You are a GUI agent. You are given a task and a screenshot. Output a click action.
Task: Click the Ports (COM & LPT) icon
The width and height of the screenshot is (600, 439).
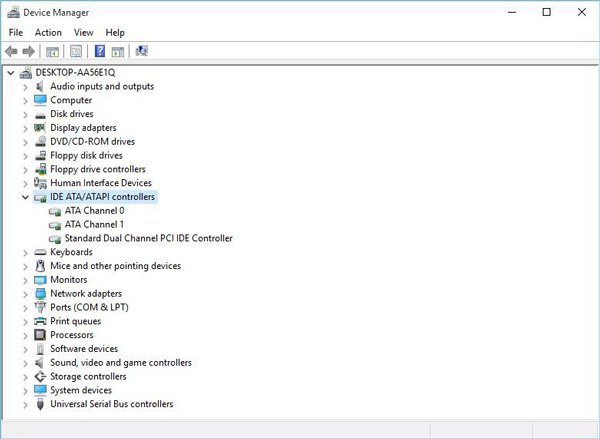40,307
